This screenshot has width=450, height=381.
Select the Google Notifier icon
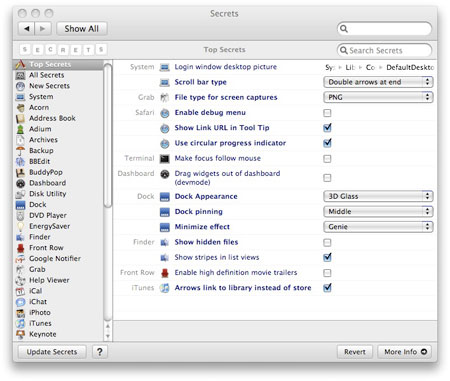click(21, 259)
